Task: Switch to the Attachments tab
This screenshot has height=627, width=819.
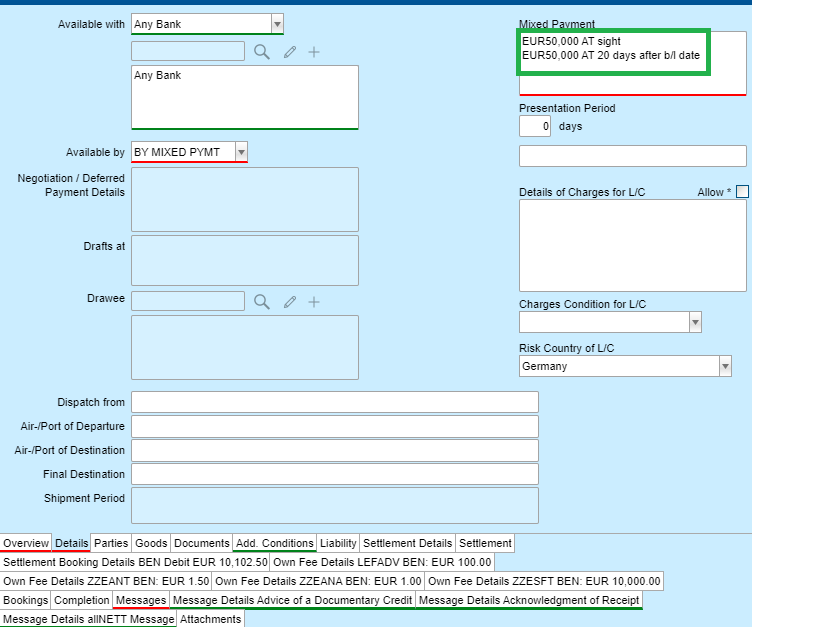Action: click(210, 619)
